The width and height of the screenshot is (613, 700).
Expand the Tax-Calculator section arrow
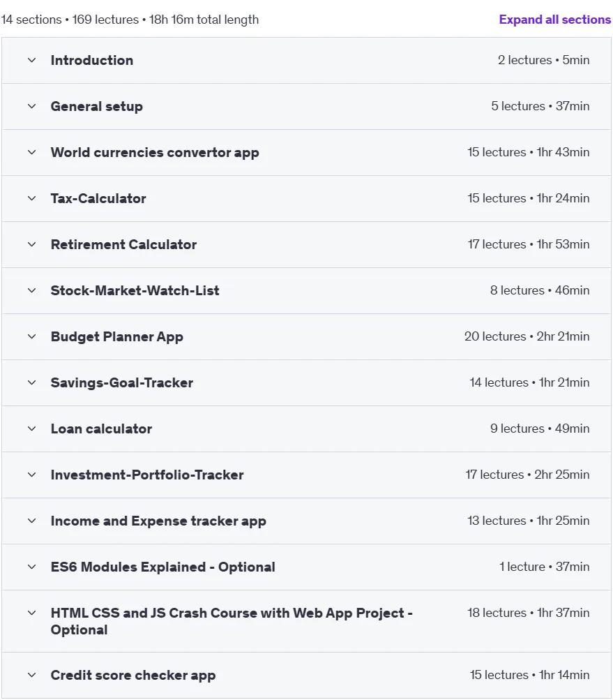pyautogui.click(x=31, y=198)
